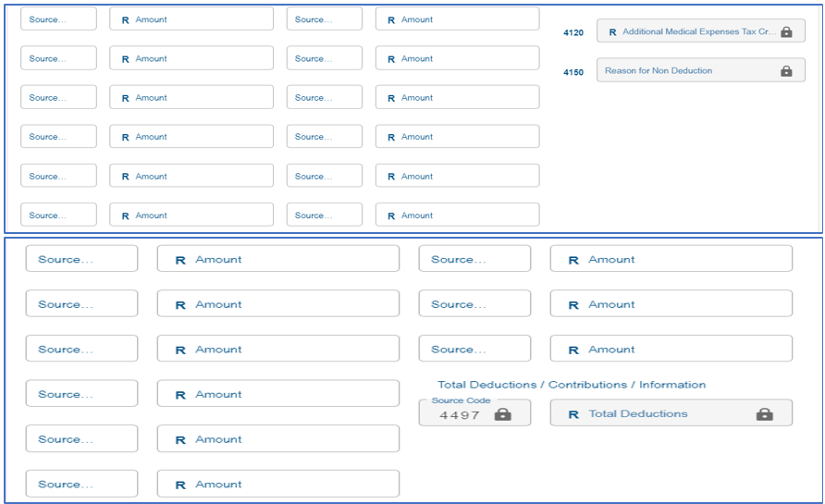Select bottom Source field in lower panel's left column
825x504 pixels.
81,484
